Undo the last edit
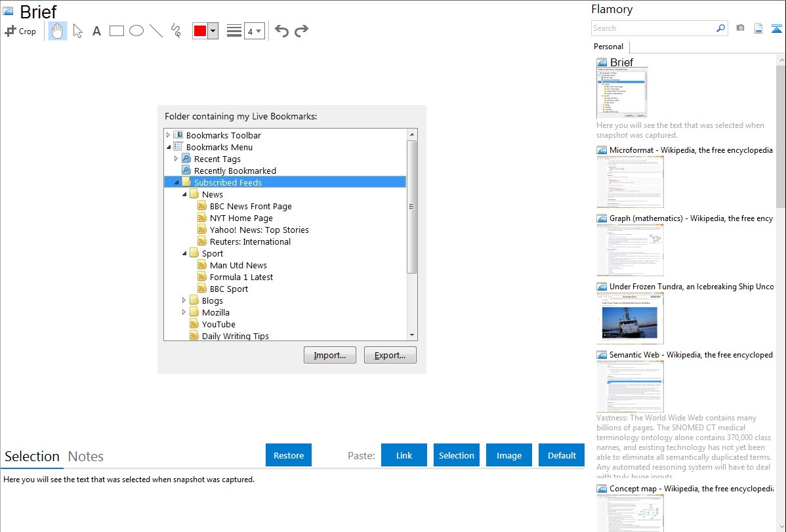 (x=281, y=31)
